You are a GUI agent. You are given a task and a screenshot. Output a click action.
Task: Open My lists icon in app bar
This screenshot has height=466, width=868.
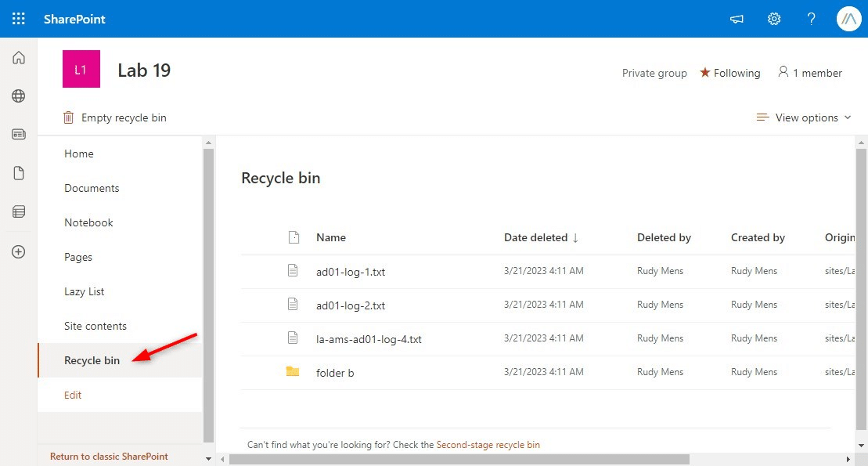(x=19, y=211)
